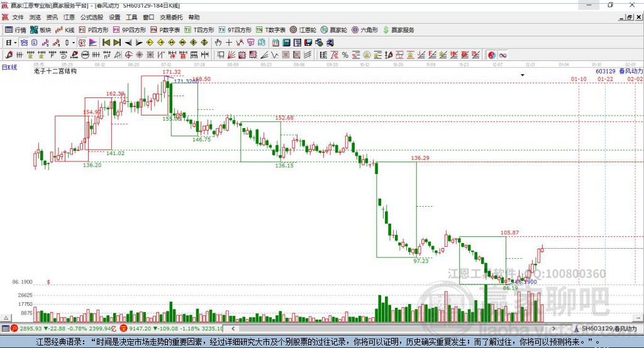
Task: Open the 板块 sector view
Action: click(x=40, y=30)
